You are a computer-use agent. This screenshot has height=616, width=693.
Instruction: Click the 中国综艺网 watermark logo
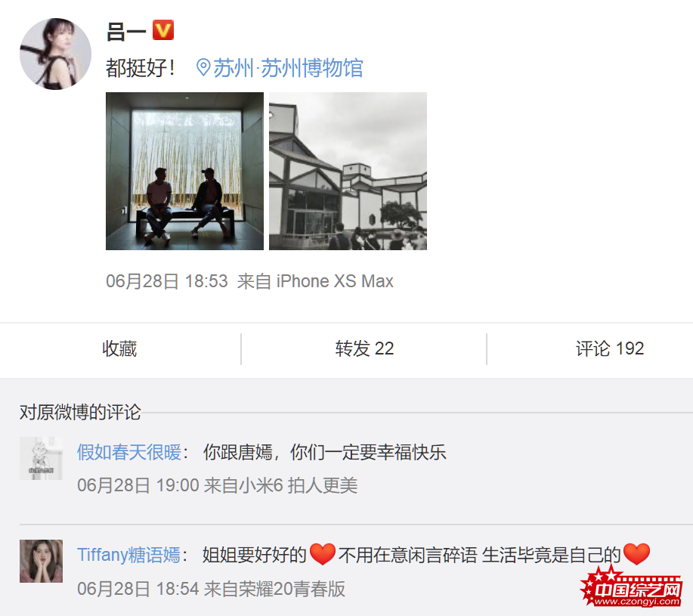(632, 587)
